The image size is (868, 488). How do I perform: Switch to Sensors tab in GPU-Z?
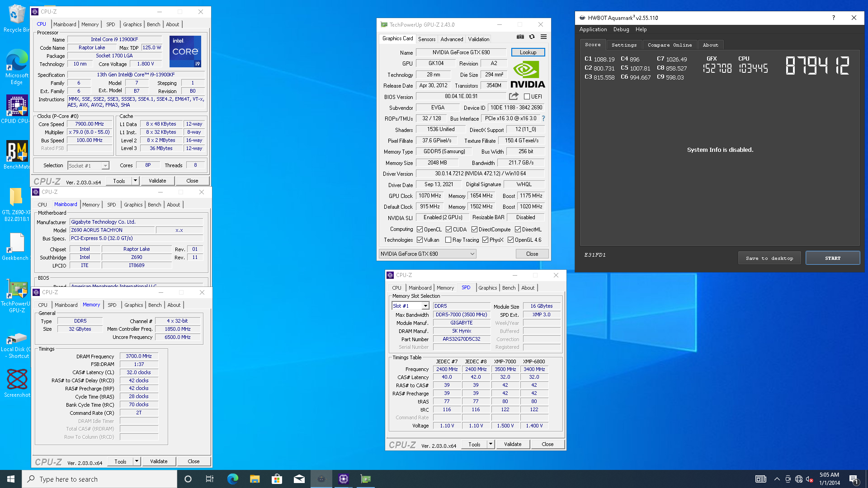click(x=427, y=39)
